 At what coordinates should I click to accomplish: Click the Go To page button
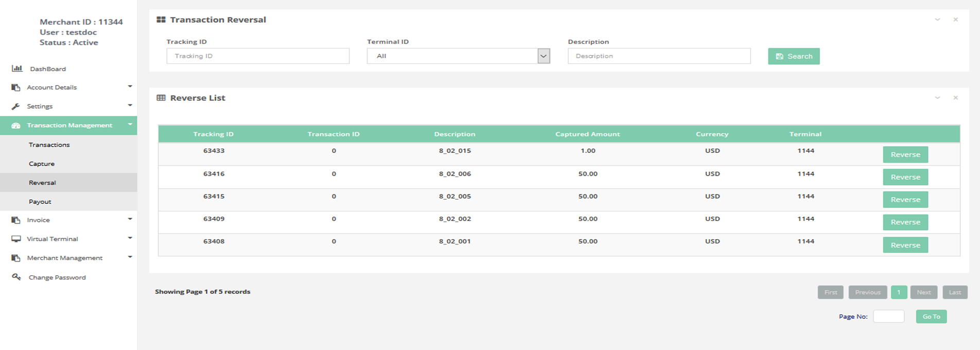931,317
